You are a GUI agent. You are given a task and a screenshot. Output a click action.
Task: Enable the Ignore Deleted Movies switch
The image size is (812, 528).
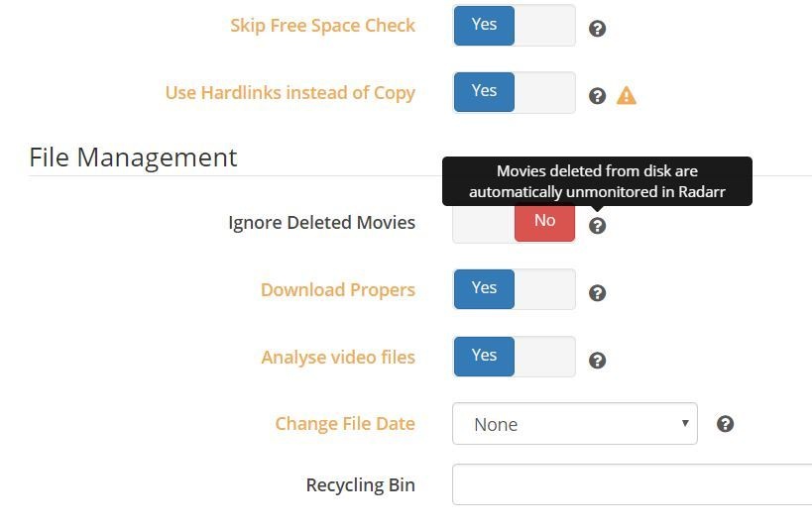pyautogui.click(x=514, y=222)
